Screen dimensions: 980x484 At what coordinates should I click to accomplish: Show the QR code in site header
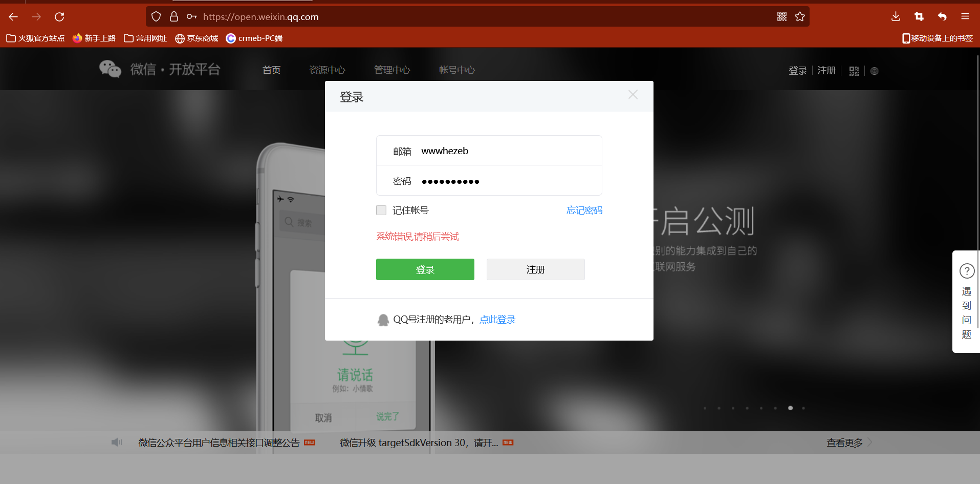coord(854,71)
